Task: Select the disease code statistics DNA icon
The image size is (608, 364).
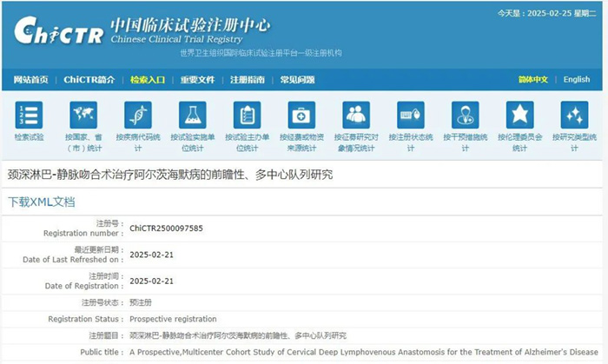Action: pyautogui.click(x=137, y=115)
